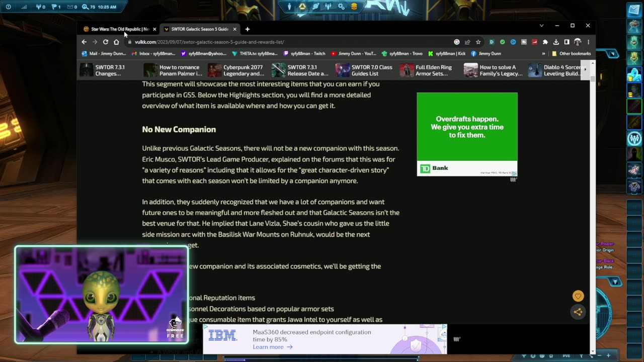The height and width of the screenshot is (362, 644).
Task: Open a new browser tab
Action: [248, 29]
